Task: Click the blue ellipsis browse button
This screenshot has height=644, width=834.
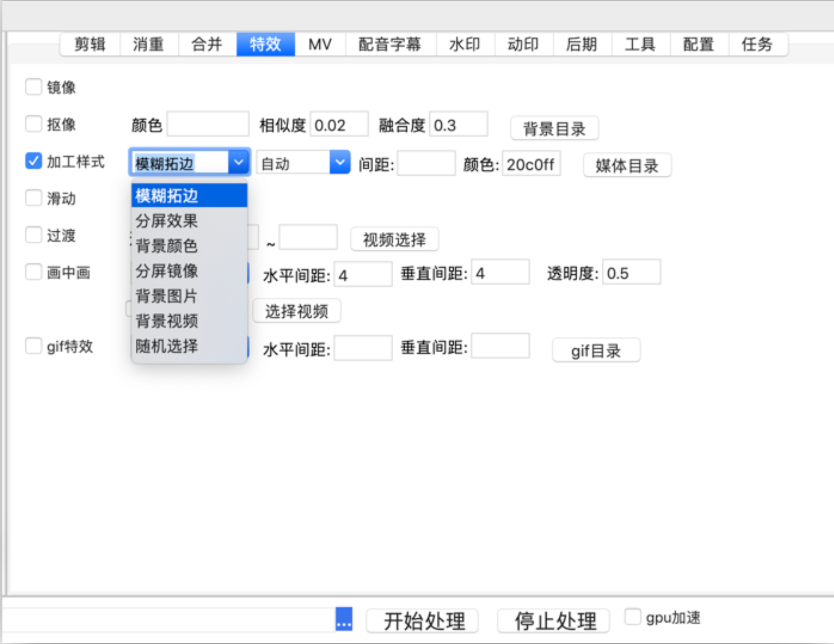Action: 344,619
